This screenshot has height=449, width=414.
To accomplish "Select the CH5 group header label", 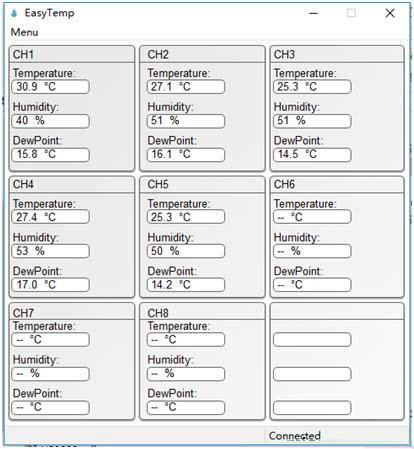I will (x=158, y=184).
